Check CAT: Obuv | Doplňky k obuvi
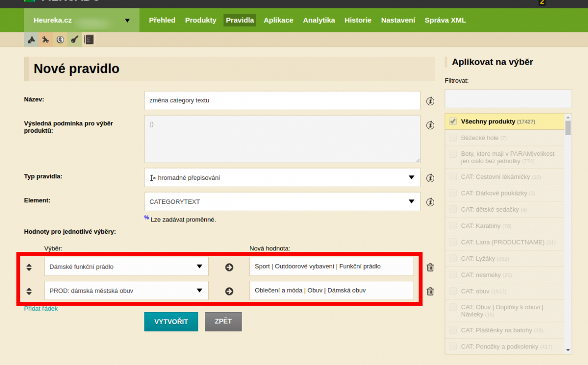588x365 pixels. (x=453, y=307)
